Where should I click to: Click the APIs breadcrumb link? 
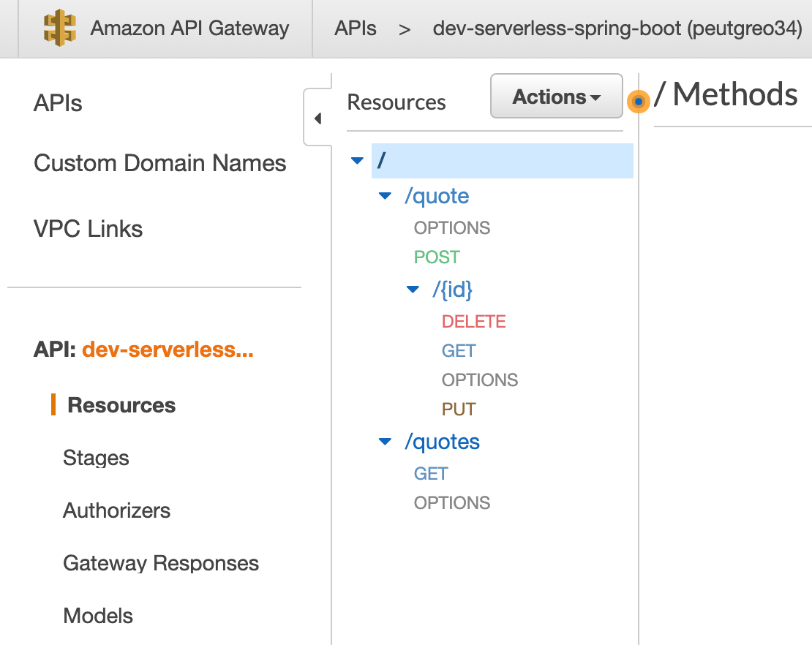point(356,29)
